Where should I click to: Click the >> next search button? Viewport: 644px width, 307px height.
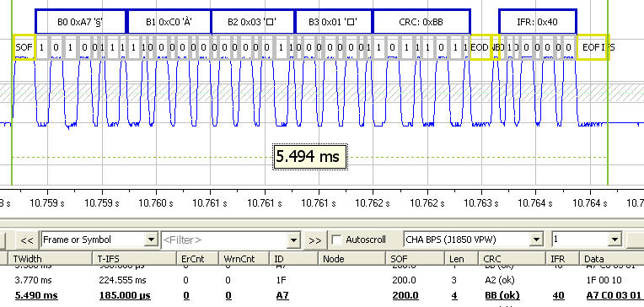coord(314,240)
